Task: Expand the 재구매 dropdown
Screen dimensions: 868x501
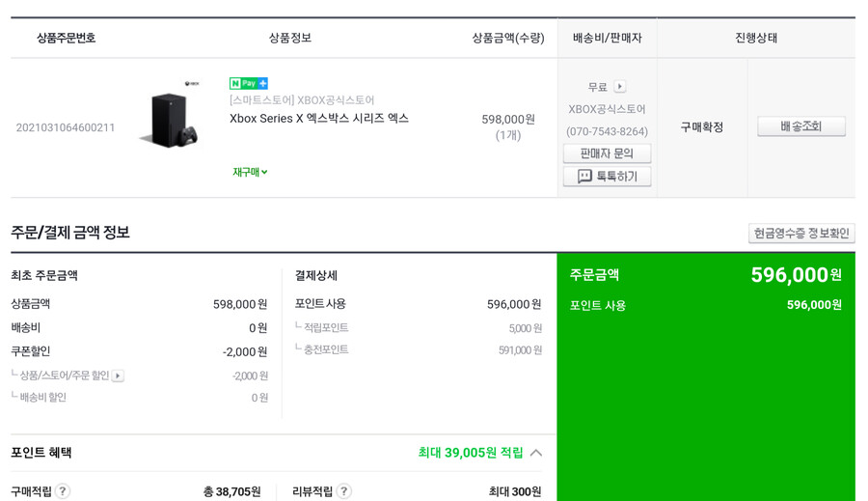Action: point(250,172)
